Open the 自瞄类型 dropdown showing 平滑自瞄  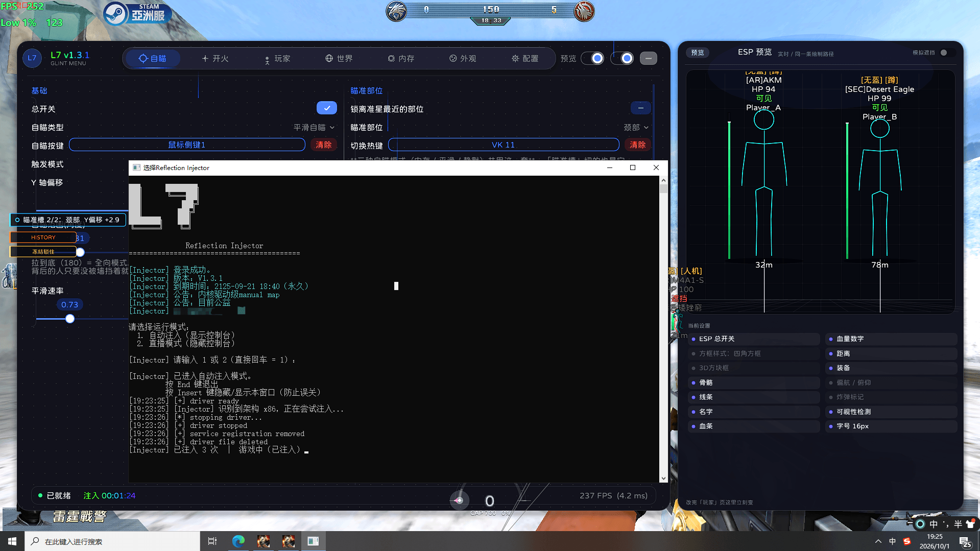[x=314, y=128]
